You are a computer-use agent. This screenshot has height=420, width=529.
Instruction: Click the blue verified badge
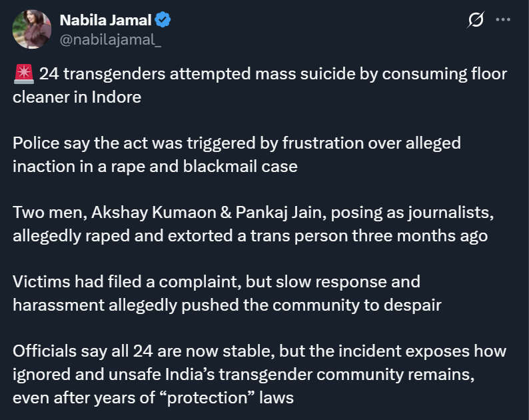click(x=164, y=21)
